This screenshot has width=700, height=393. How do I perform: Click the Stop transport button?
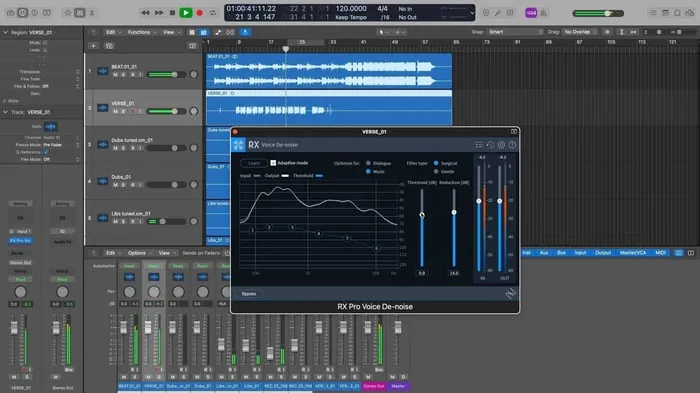point(172,13)
